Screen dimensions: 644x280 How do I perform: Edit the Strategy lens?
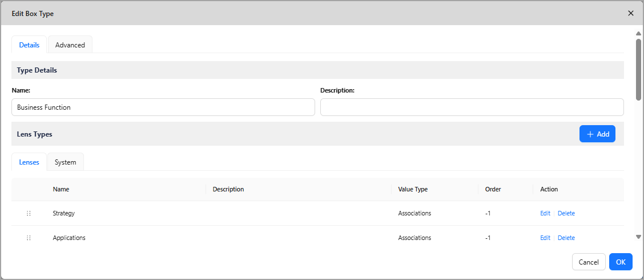545,213
